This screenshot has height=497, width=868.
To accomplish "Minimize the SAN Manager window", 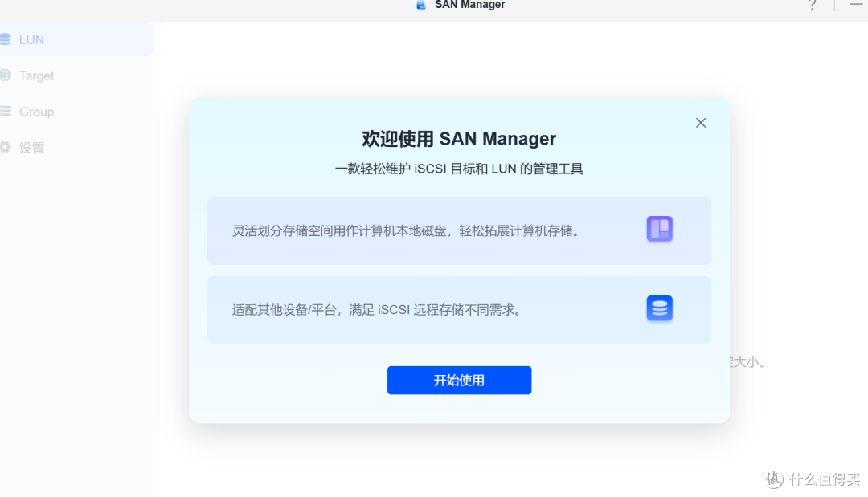I will 858,5.
